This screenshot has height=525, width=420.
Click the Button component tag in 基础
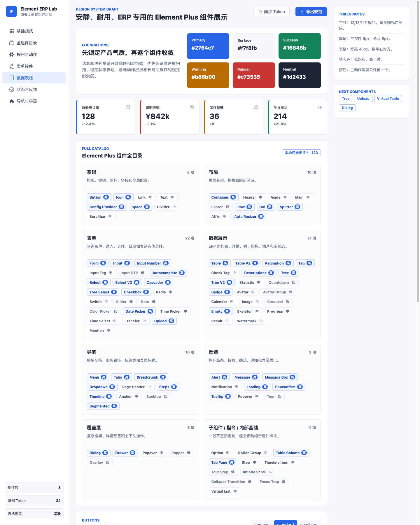99,197
